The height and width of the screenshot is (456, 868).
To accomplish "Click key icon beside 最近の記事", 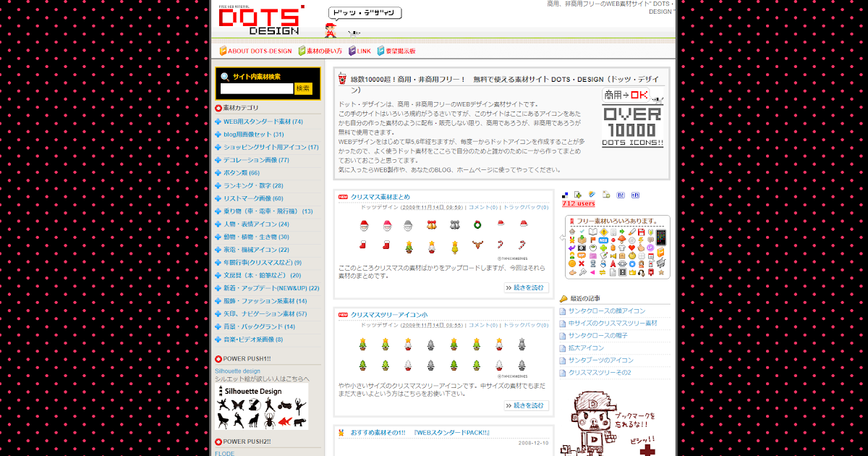I will pos(563,298).
